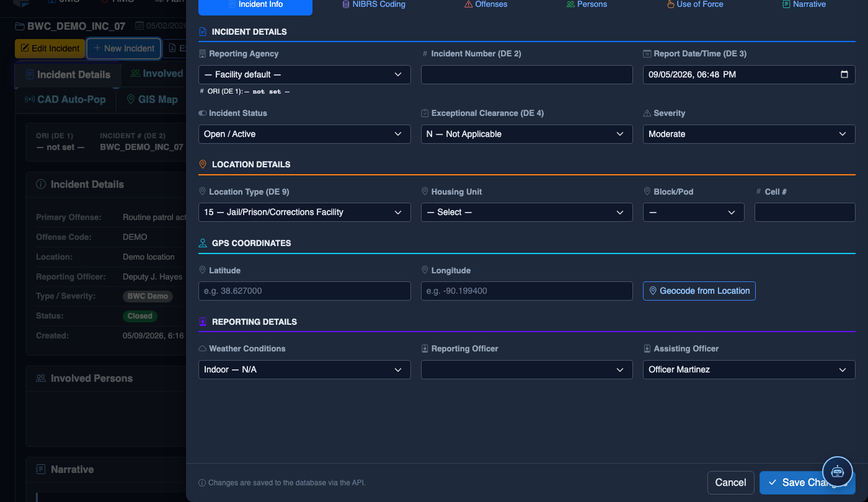Open the calendar picker in Report Date/Time
The width and height of the screenshot is (868, 502).
click(x=844, y=74)
